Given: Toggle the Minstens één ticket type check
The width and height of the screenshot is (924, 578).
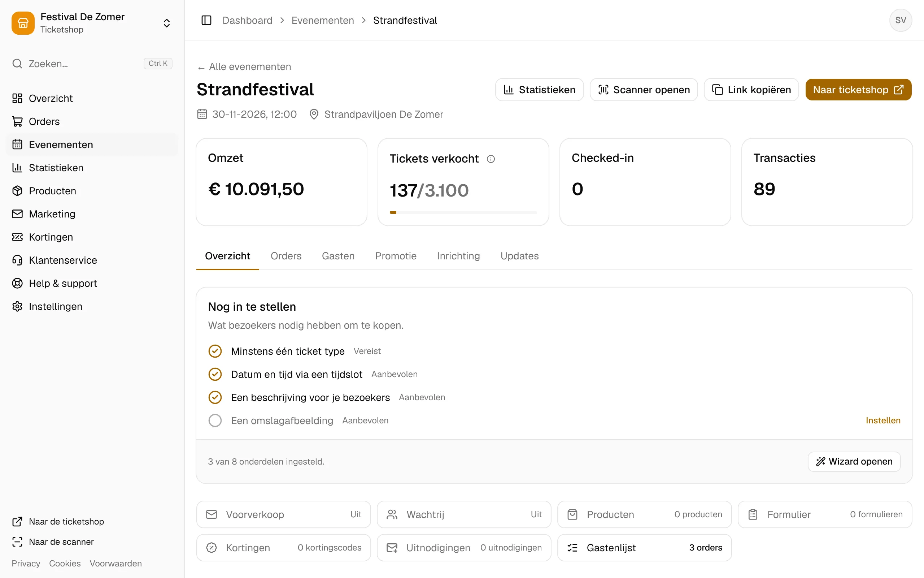Looking at the screenshot, I should (215, 351).
